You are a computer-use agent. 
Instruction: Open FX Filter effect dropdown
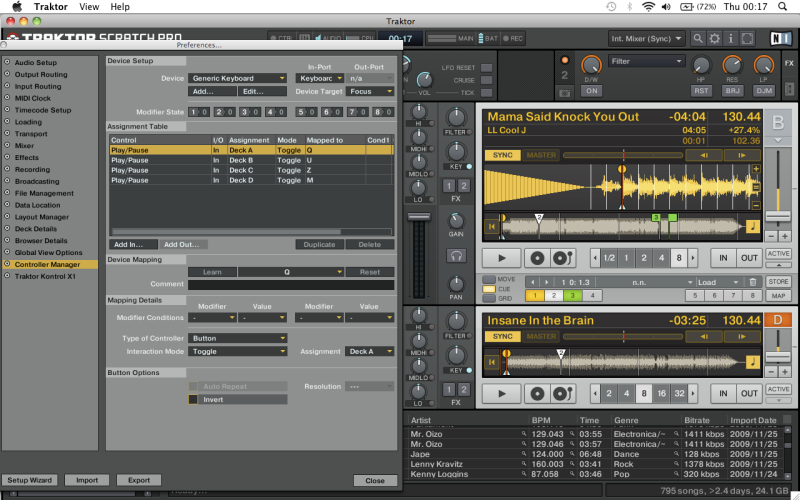pos(646,61)
